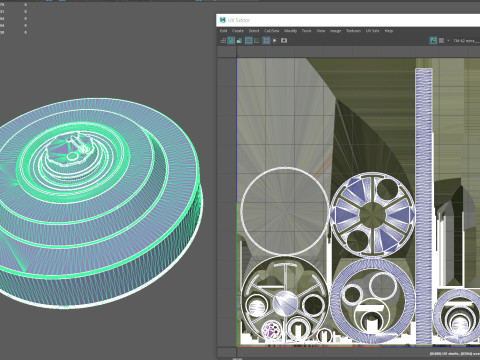This screenshot has width=480, height=360.
Task: Select the empty circle outline UV shell
Action: (285, 211)
